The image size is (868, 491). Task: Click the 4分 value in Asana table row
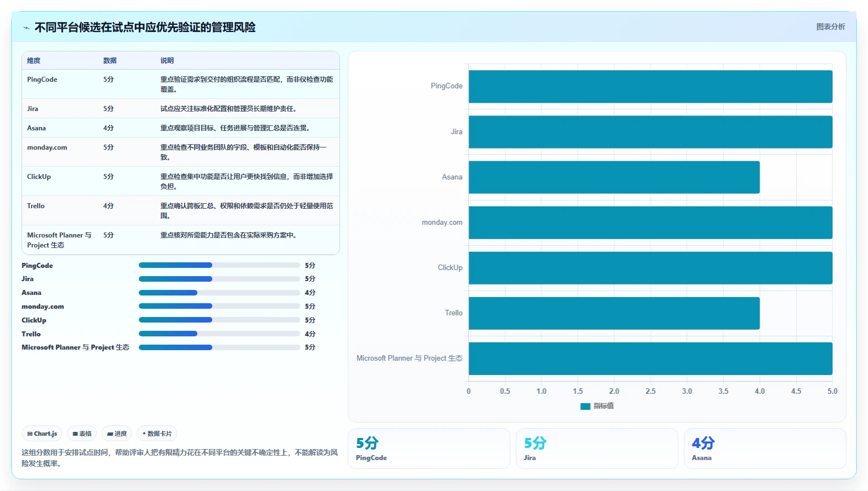click(108, 128)
